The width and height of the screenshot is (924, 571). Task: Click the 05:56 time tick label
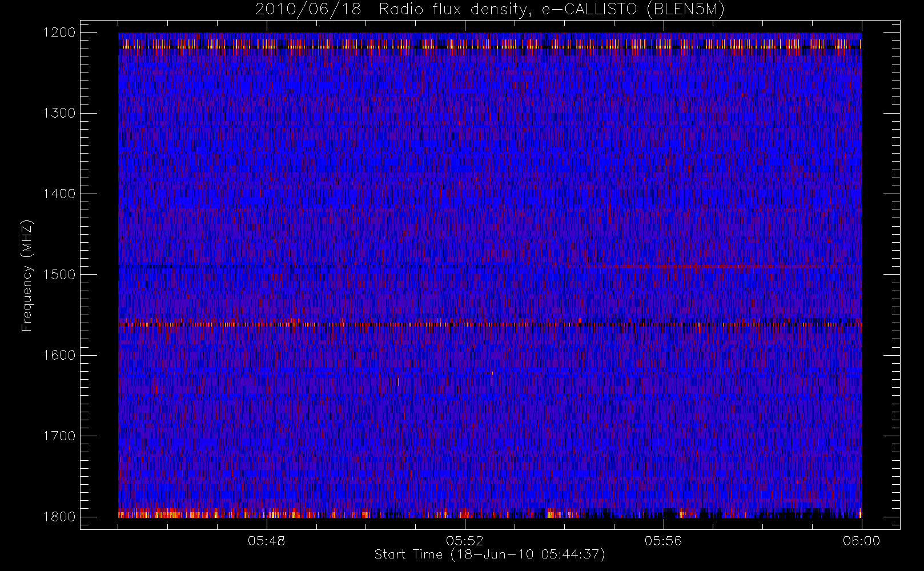[x=663, y=541]
